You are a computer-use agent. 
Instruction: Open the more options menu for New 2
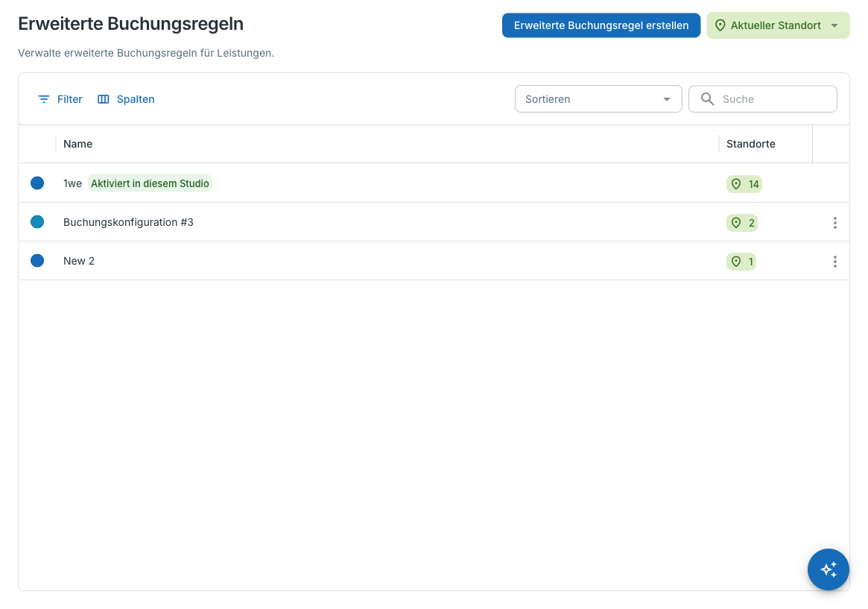pyautogui.click(x=834, y=262)
